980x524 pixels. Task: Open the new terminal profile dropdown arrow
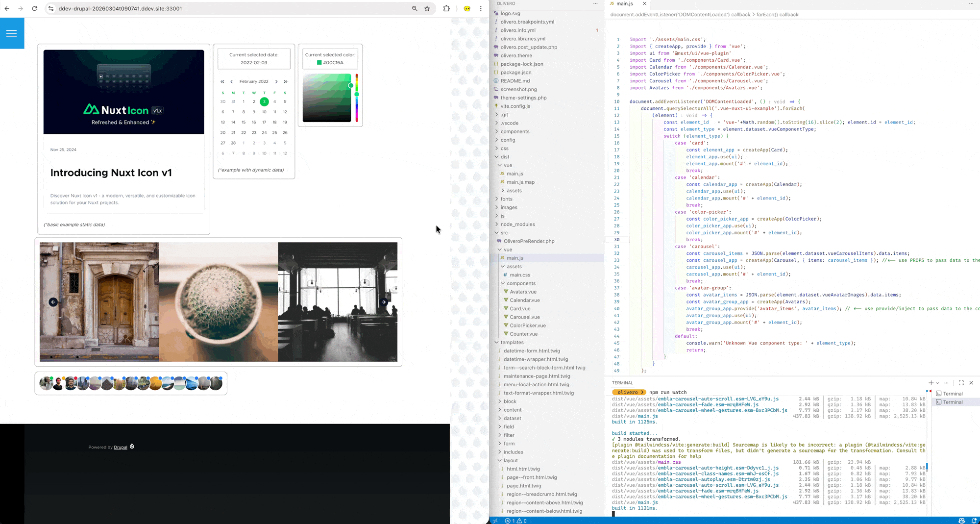pyautogui.click(x=937, y=383)
